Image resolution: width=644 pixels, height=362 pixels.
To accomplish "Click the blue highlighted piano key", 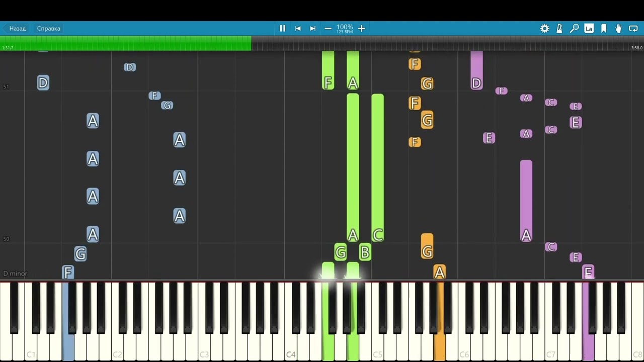I will pos(68,347).
